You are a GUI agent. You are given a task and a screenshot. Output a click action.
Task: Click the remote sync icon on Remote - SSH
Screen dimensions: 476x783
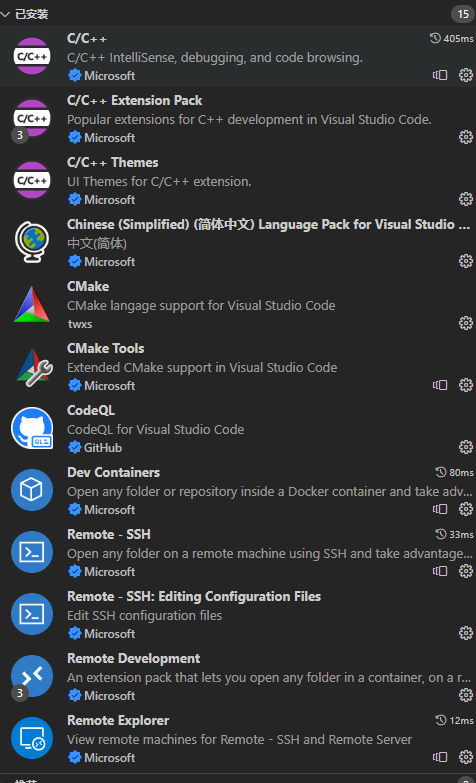coord(440,571)
